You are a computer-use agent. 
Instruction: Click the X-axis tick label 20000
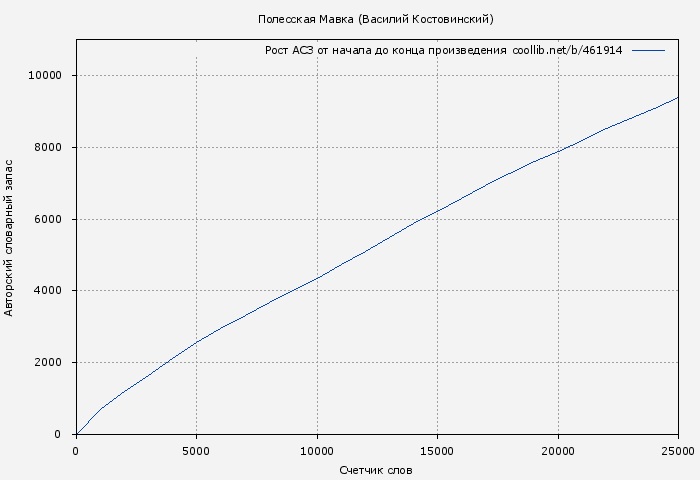tap(558, 450)
